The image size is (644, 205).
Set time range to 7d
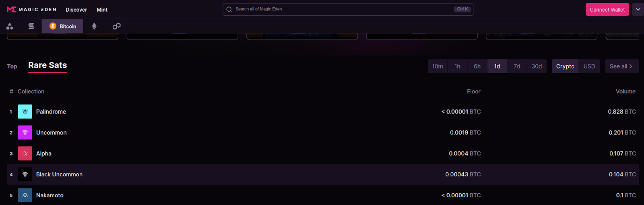517,66
